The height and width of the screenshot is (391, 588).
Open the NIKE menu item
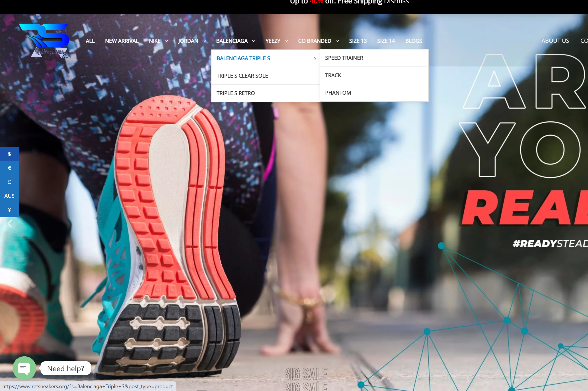pos(155,41)
